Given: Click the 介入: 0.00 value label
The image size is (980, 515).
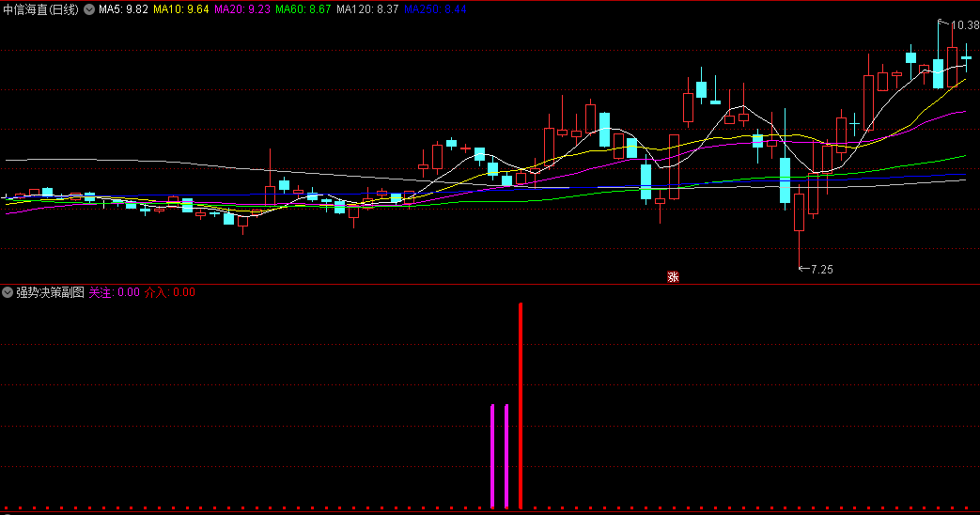Looking at the screenshot, I should coord(170,292).
